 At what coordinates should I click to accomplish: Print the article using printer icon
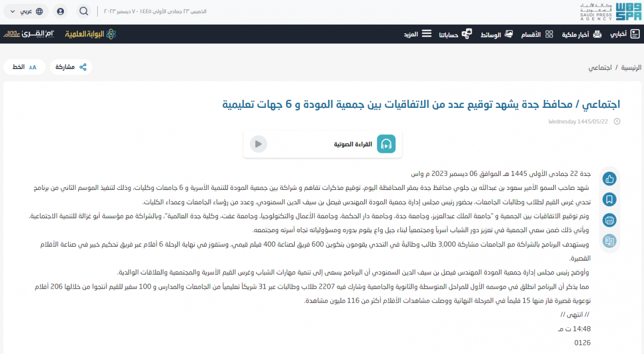click(x=609, y=220)
